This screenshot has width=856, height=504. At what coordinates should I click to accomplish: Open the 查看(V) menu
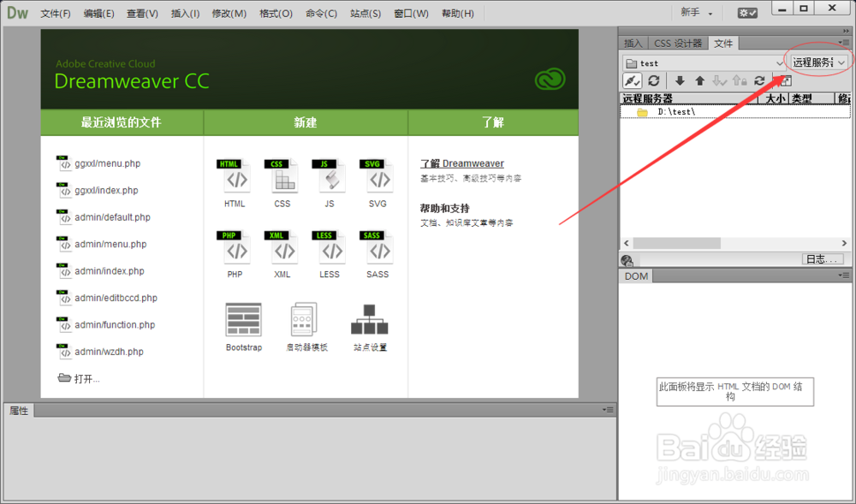(142, 14)
